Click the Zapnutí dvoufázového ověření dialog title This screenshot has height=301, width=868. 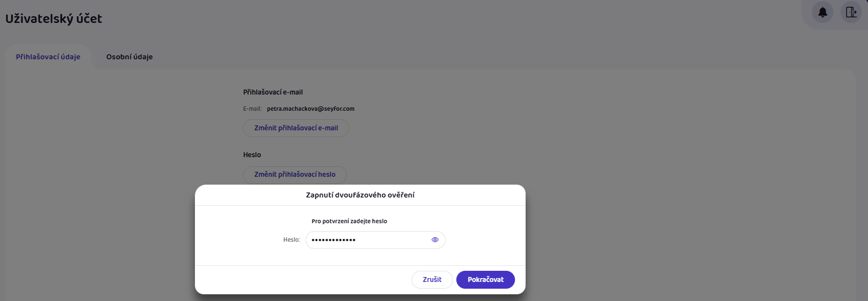[x=360, y=195]
